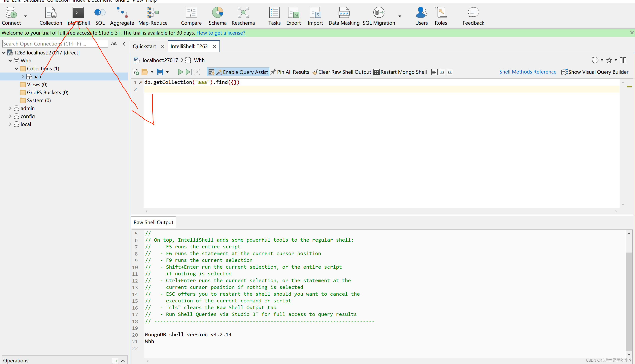The image size is (635, 364).
Task: Open the Tasks manager
Action: tap(274, 16)
